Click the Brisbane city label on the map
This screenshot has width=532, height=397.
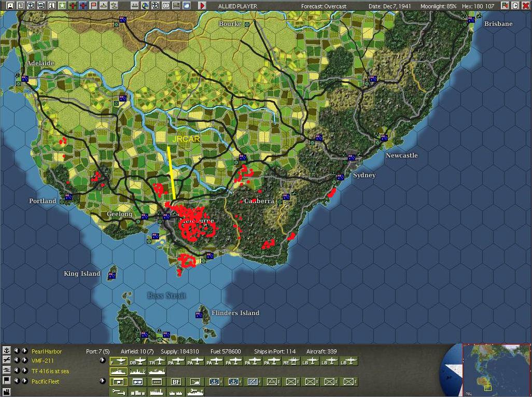pyautogui.click(x=498, y=23)
